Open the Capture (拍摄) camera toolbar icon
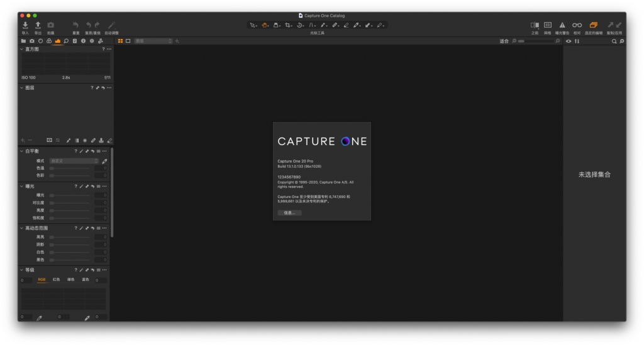Image resolution: width=644 pixels, height=345 pixels. [50, 25]
